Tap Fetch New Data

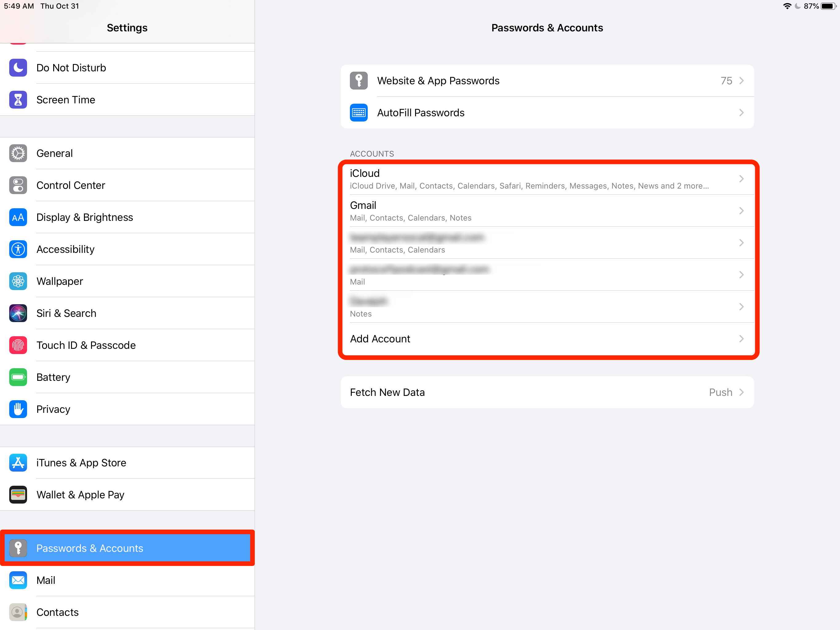tap(547, 392)
